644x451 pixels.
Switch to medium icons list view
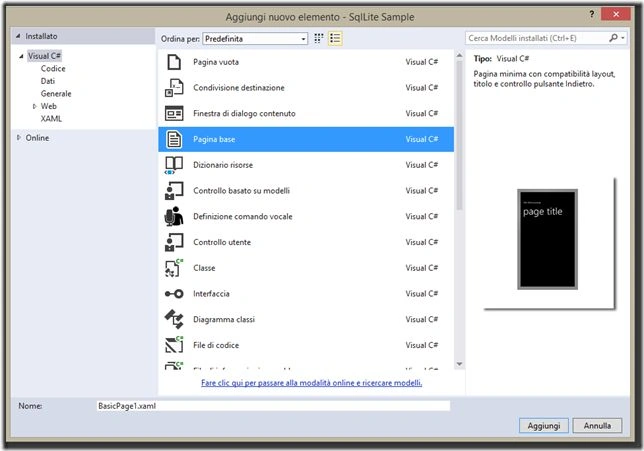335,39
